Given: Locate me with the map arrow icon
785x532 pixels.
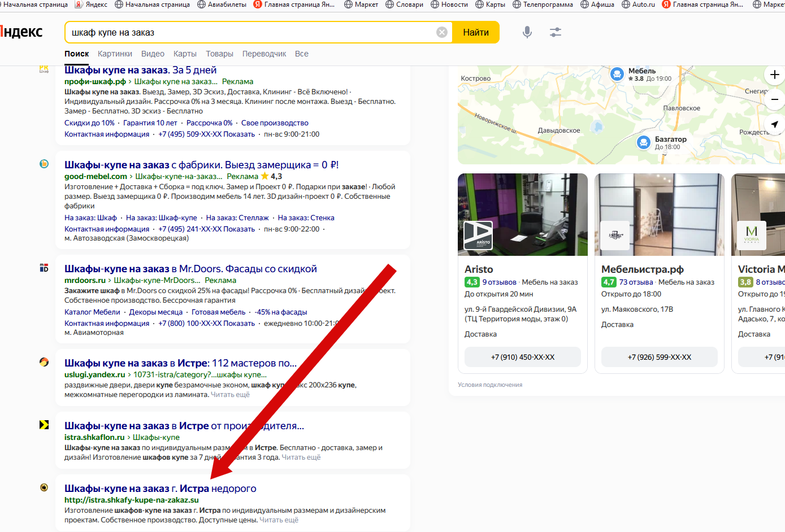Looking at the screenshot, I should tap(774, 124).
